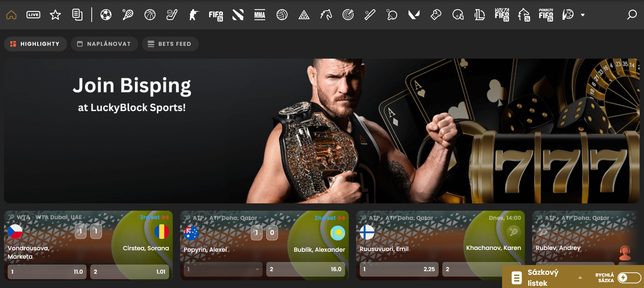This screenshot has width=644, height=288.
Task: Open the search magnifier
Action: [x=632, y=15]
